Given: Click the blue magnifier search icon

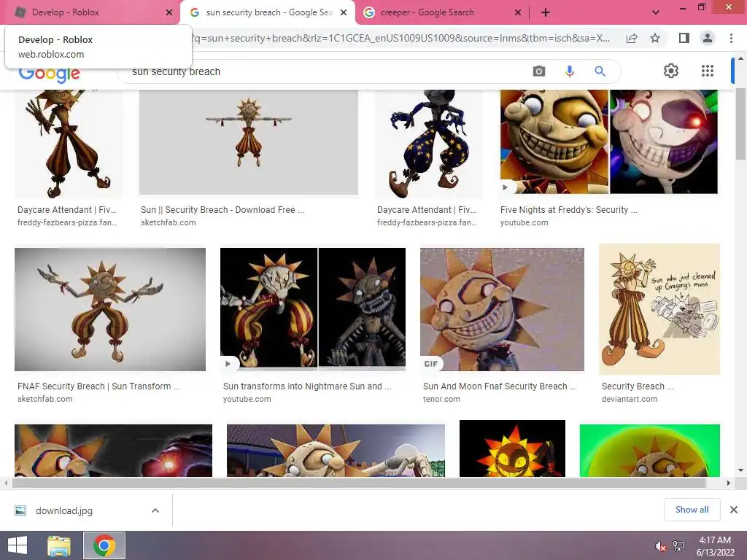Looking at the screenshot, I should pos(600,71).
